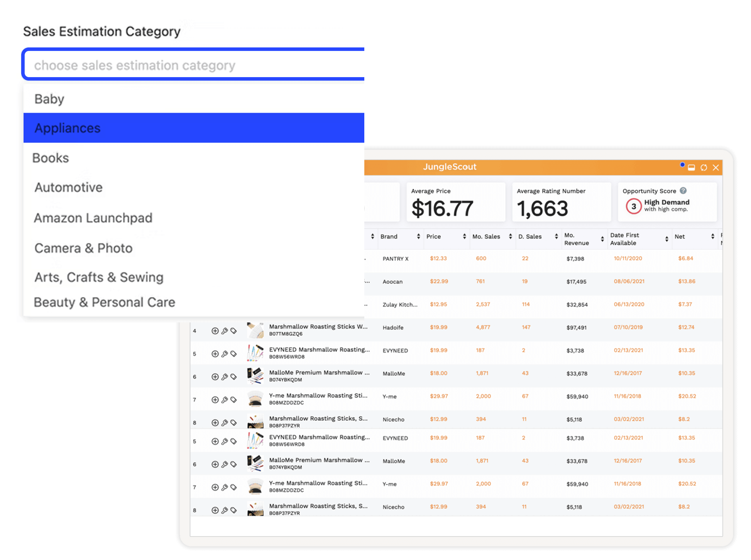The width and height of the screenshot is (751, 560).
Task: Click ASIN text B07TM8GZQ6
Action: pyautogui.click(x=286, y=334)
